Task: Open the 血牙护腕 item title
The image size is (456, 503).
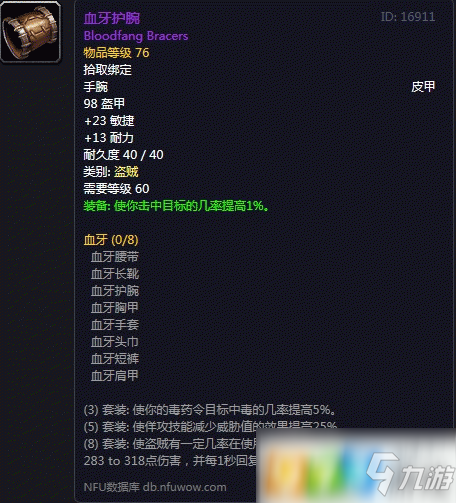Action: [x=112, y=18]
